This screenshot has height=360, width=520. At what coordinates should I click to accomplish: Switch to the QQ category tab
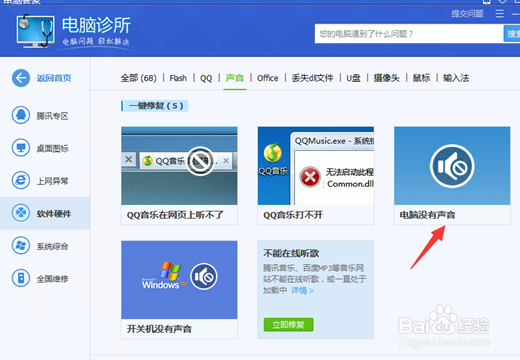point(206,78)
